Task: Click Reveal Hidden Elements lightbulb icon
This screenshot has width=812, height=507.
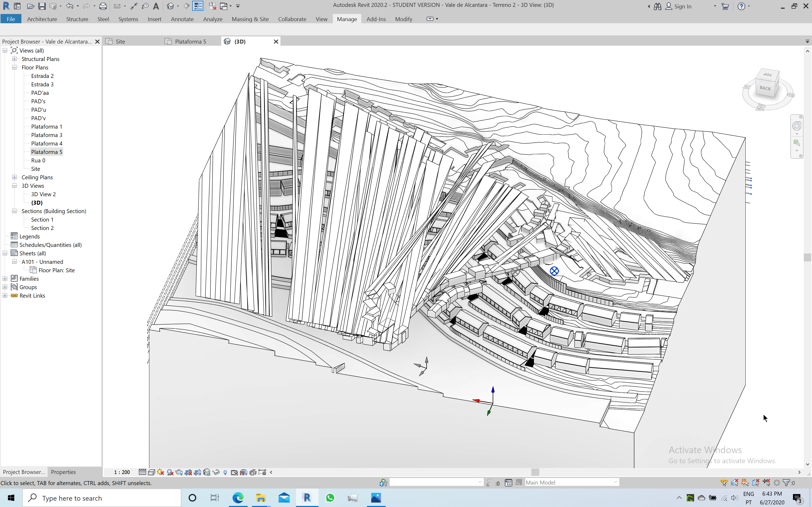Action: click(225, 472)
